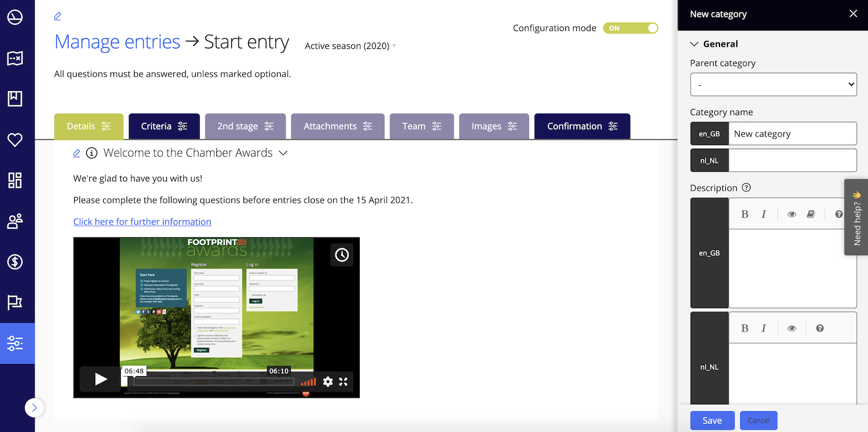Click the dollar sign payments icon
This screenshot has width=868, height=432.
coord(15,262)
